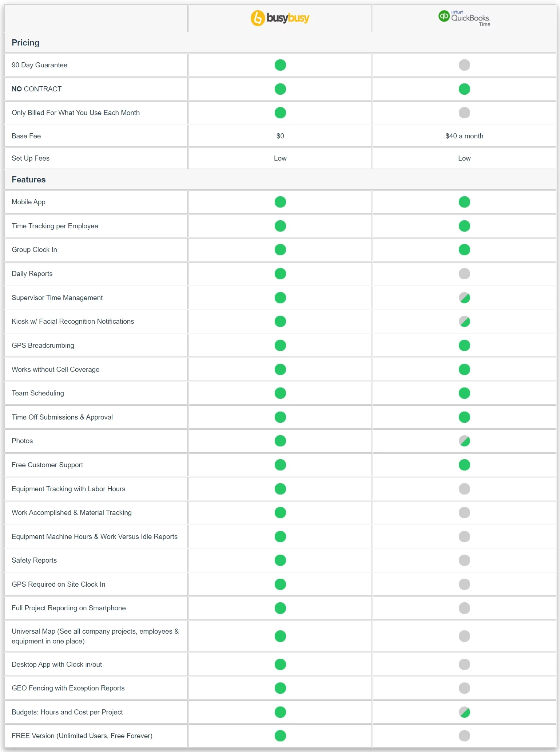
Task: Click the "$40 a month" base fee text
Action: [464, 136]
